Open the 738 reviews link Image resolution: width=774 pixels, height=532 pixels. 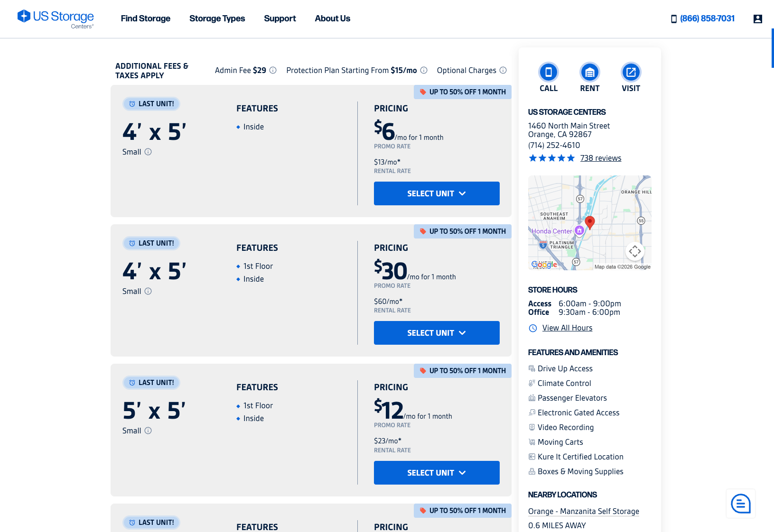point(601,158)
